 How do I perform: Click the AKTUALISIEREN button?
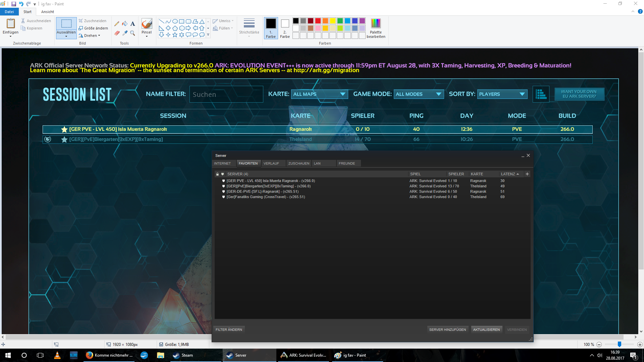pos(486,329)
